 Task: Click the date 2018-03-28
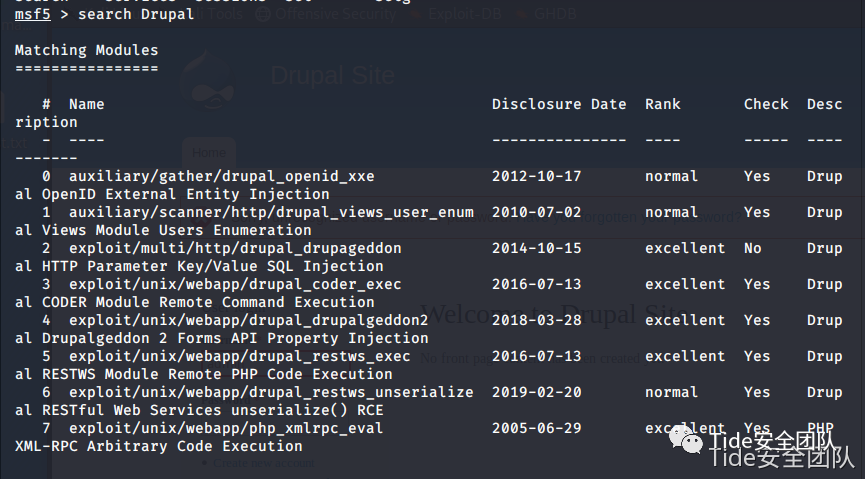[536, 320]
